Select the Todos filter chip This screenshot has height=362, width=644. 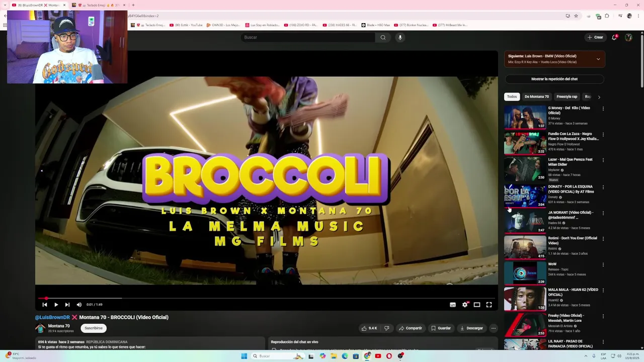[512, 97]
